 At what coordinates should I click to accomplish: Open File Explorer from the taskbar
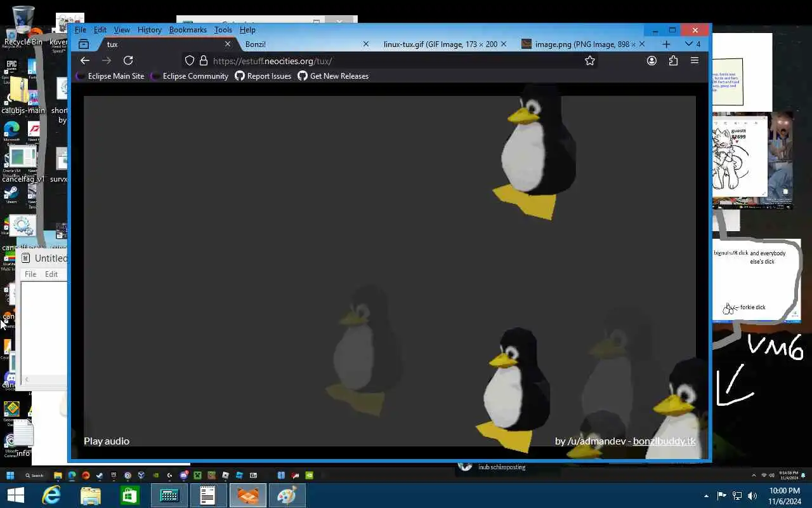tap(91, 495)
